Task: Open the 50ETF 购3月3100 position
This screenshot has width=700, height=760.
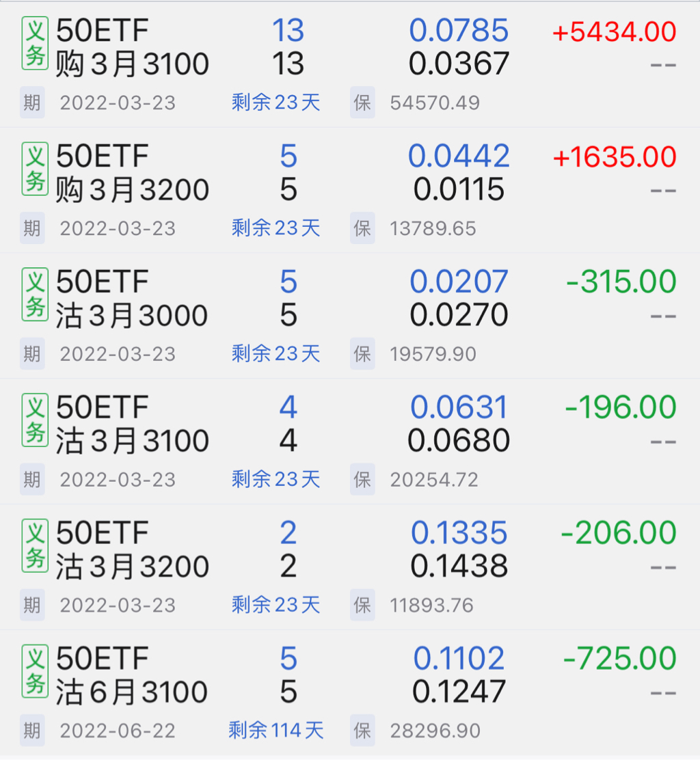Action: tap(132, 47)
